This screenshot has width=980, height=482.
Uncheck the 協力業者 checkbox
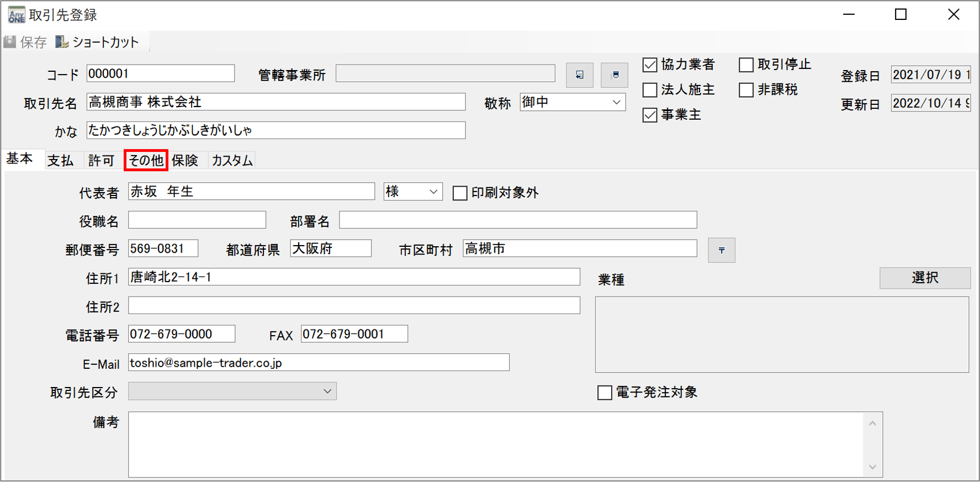point(650,65)
